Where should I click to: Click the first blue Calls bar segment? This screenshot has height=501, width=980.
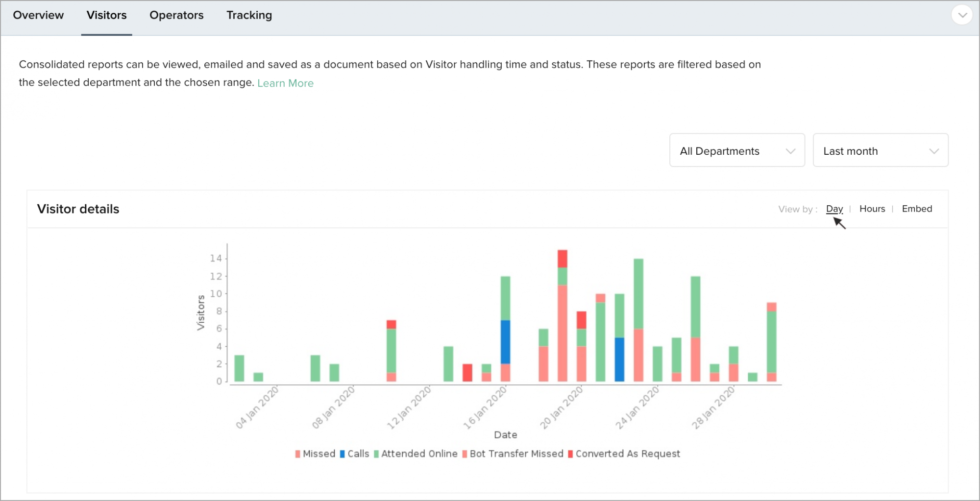[x=505, y=341]
